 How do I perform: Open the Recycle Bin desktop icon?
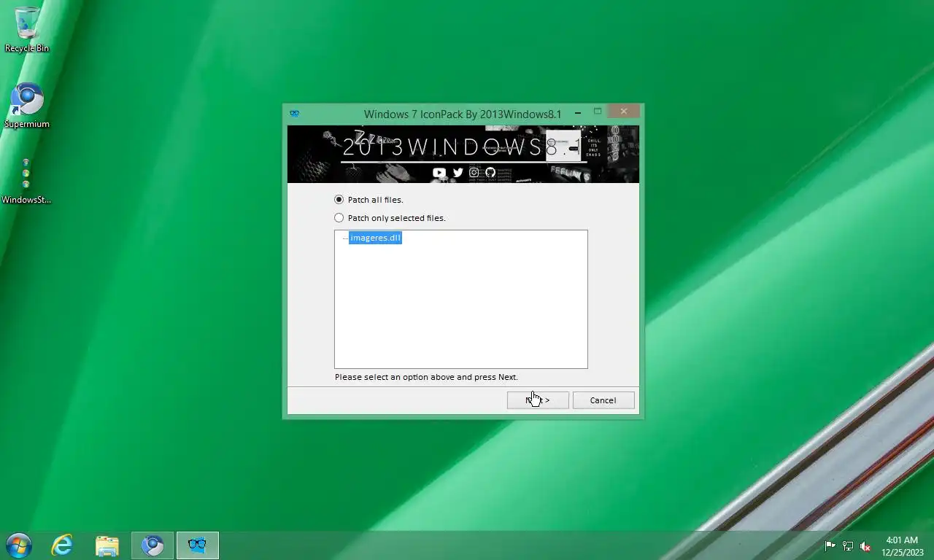click(27, 29)
